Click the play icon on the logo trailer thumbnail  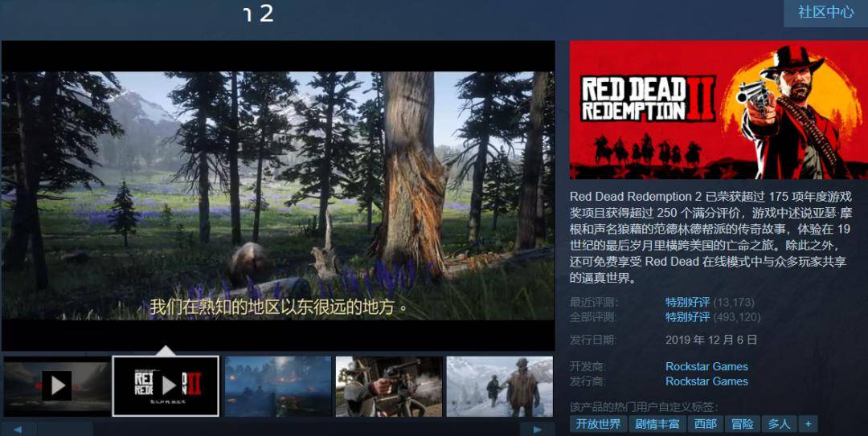pos(166,385)
